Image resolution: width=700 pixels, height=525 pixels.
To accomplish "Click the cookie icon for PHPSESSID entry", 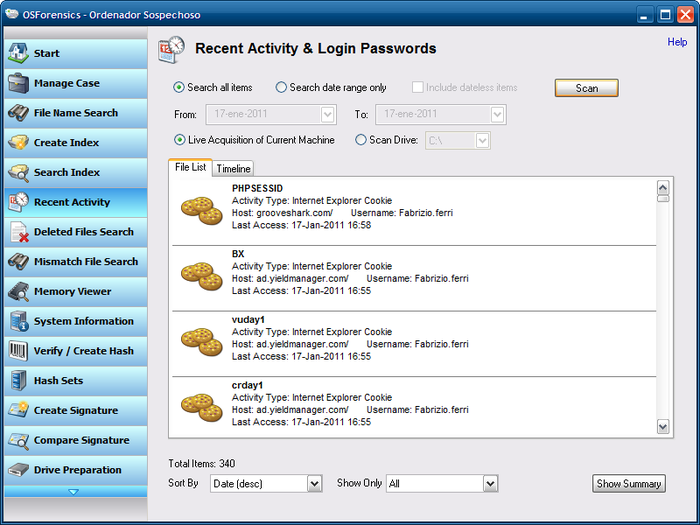I will 201,211.
